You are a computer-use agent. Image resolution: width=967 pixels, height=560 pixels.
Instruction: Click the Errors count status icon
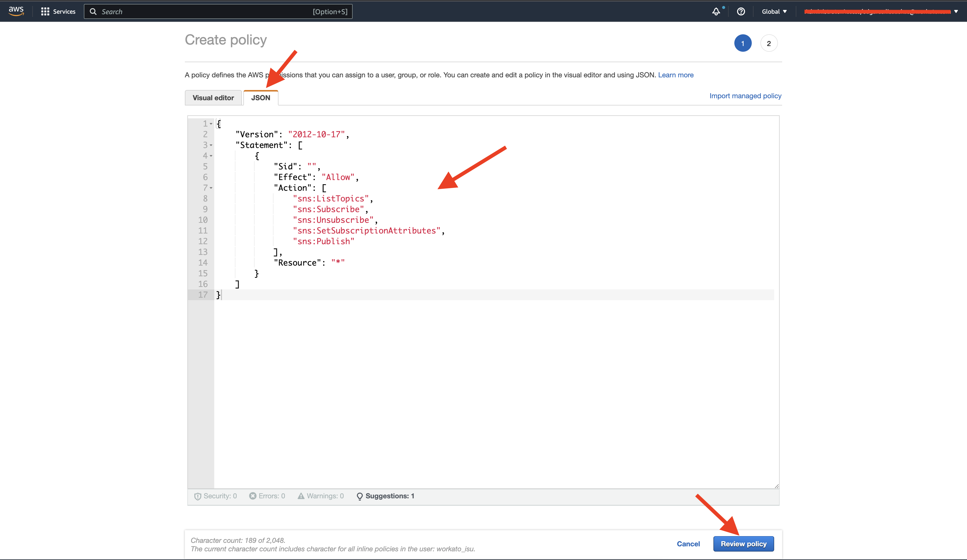[x=253, y=496]
